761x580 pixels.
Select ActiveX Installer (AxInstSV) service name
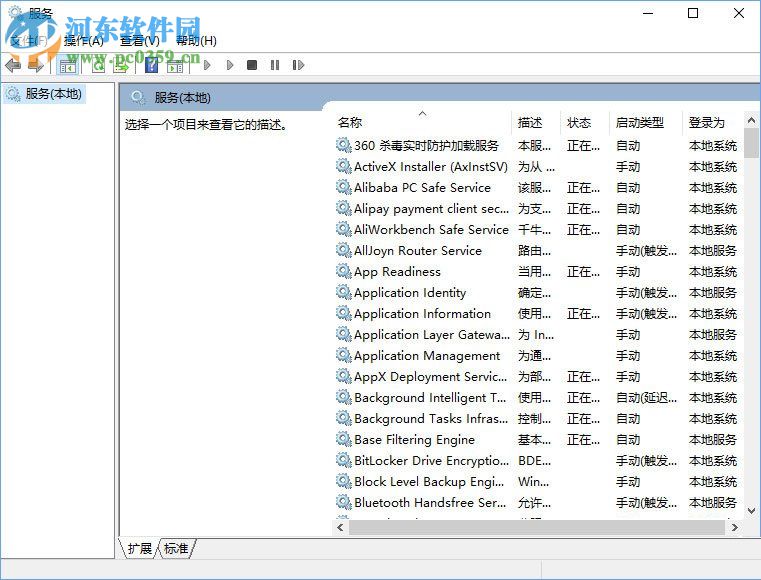click(x=431, y=166)
